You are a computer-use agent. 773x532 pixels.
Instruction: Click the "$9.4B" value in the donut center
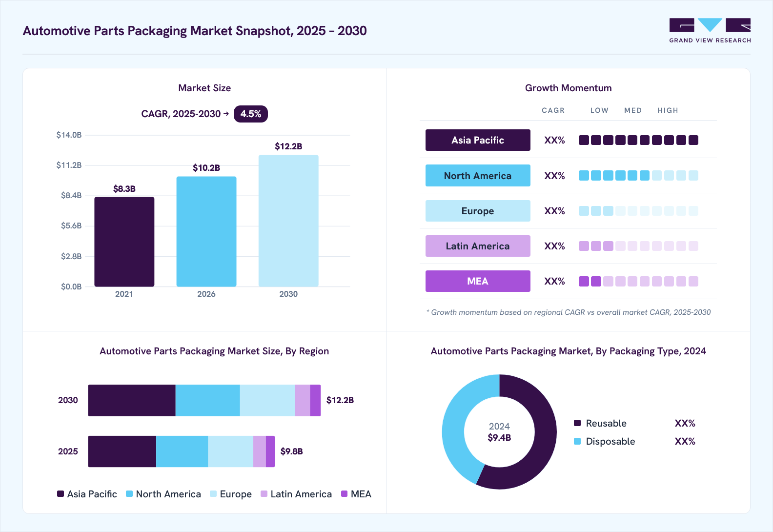499,438
